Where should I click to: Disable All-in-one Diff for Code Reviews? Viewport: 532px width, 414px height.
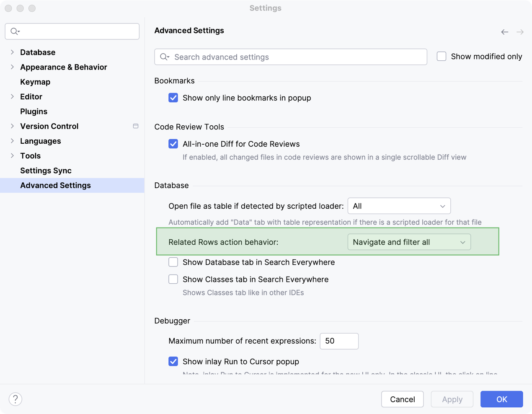click(173, 144)
